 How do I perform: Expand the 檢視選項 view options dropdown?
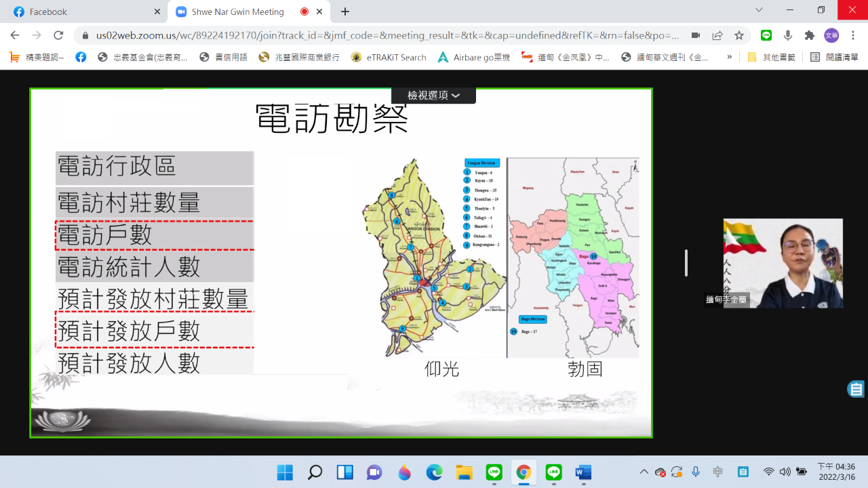click(433, 96)
